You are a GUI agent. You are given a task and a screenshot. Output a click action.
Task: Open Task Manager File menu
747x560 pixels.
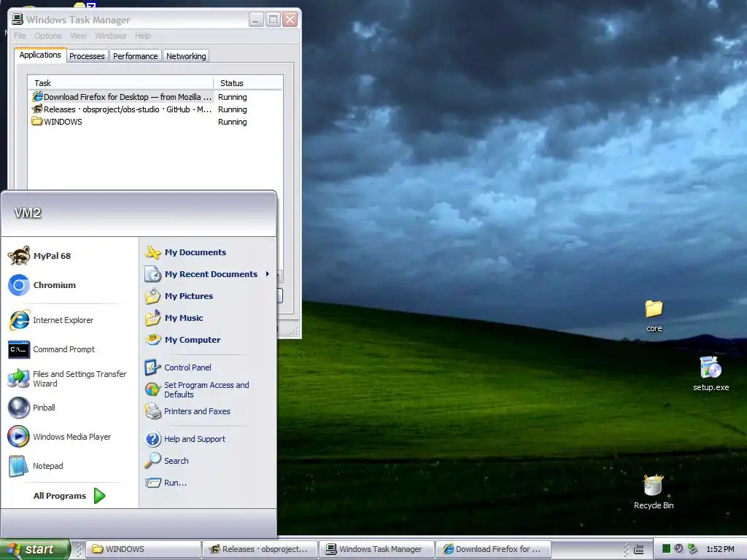click(20, 36)
